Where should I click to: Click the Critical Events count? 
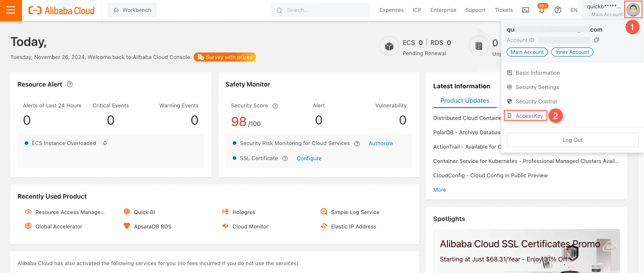pyautogui.click(x=111, y=120)
